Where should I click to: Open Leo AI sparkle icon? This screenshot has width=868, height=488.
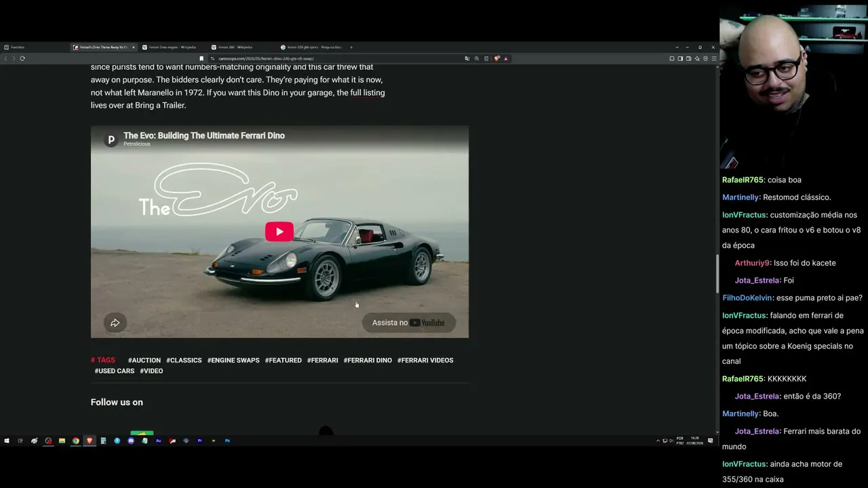point(697,58)
